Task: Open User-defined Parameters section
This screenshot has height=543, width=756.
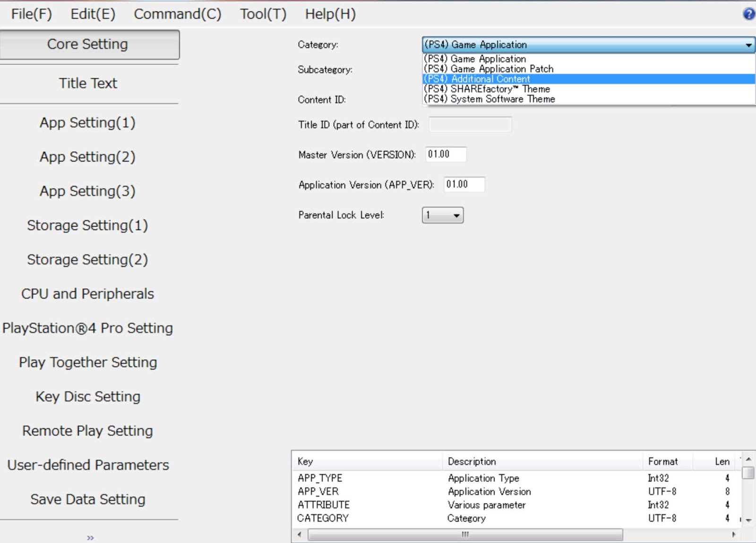Action: click(x=87, y=465)
